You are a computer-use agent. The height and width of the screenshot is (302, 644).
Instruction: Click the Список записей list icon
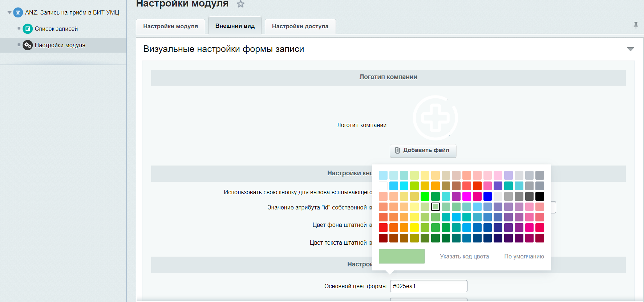coord(28,29)
